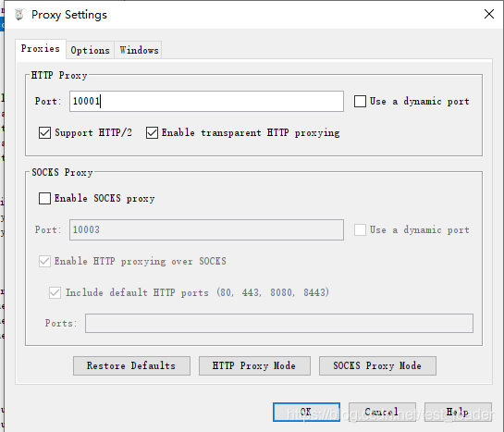Select HTTP Proxy Mode button
504x432 pixels.
click(x=254, y=365)
